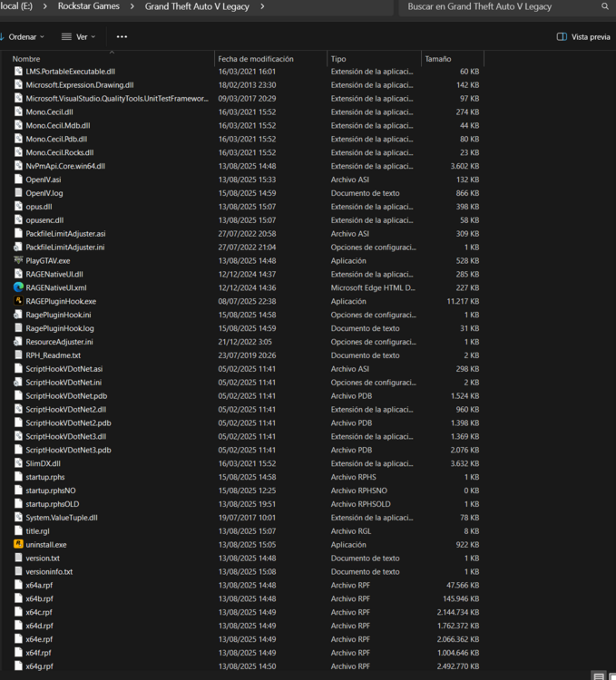The height and width of the screenshot is (680, 616).
Task: Click the RPH_Readme.txt document icon
Action: [18, 355]
